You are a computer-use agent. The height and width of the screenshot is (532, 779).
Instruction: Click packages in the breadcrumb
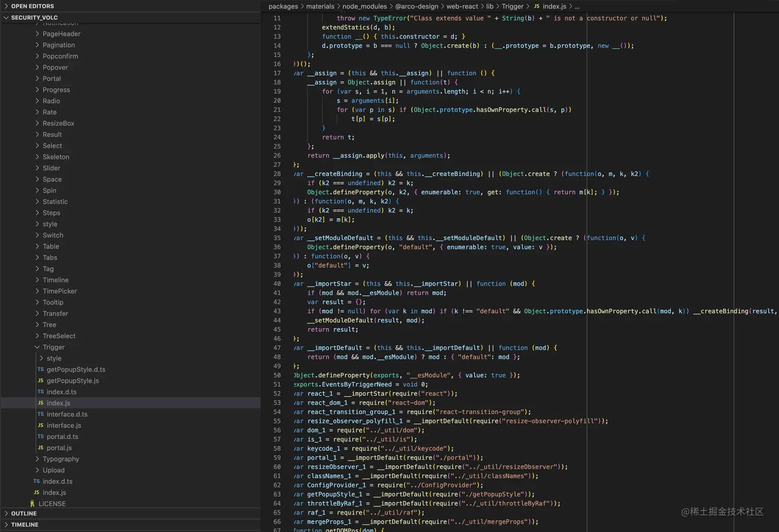[x=283, y=6]
